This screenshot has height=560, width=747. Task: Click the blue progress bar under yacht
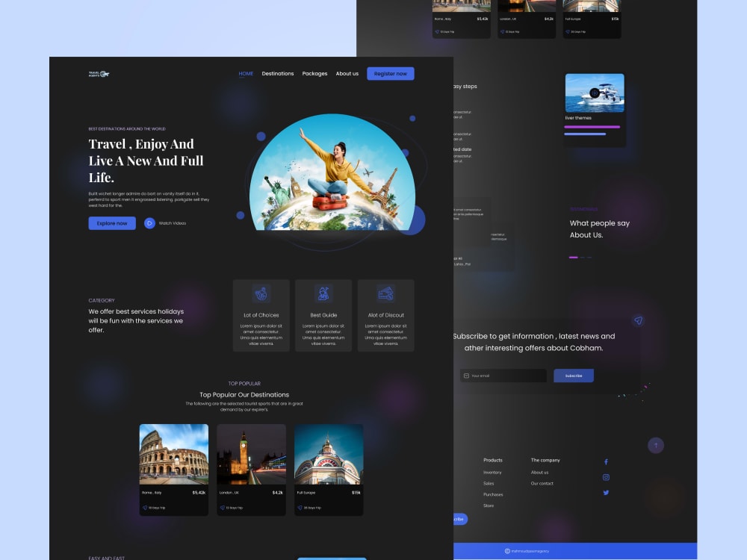click(x=585, y=134)
